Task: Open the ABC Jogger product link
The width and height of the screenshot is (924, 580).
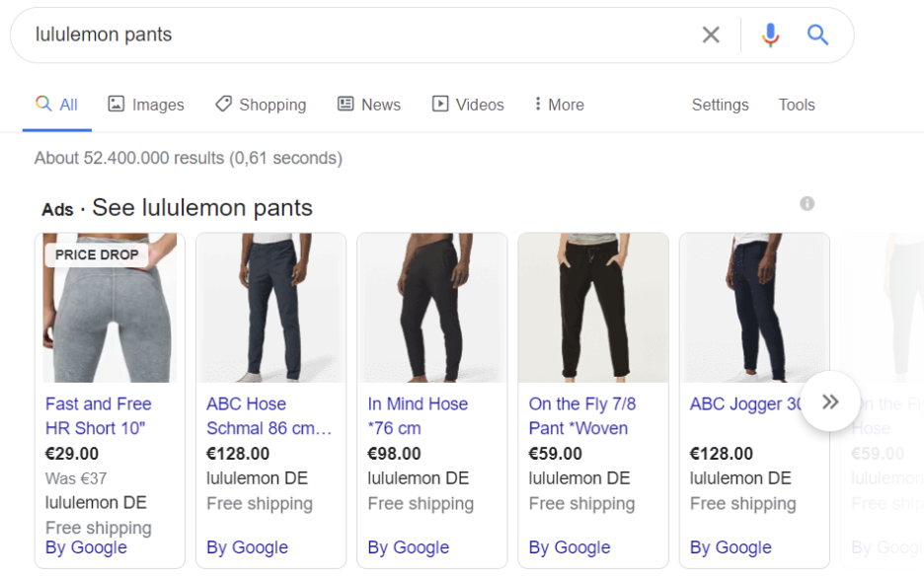Action: pyautogui.click(x=746, y=404)
